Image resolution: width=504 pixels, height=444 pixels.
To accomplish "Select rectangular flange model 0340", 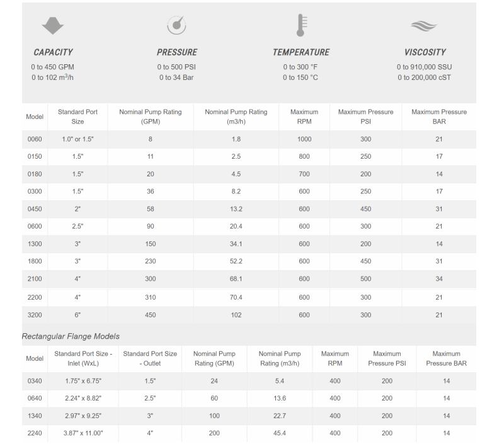I will [35, 380].
